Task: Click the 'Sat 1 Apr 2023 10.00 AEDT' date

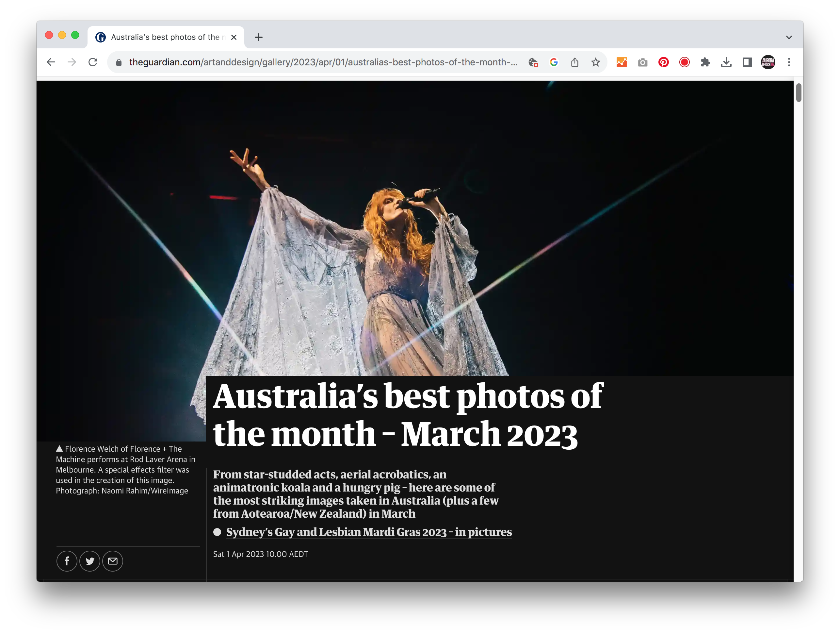Action: coord(261,554)
